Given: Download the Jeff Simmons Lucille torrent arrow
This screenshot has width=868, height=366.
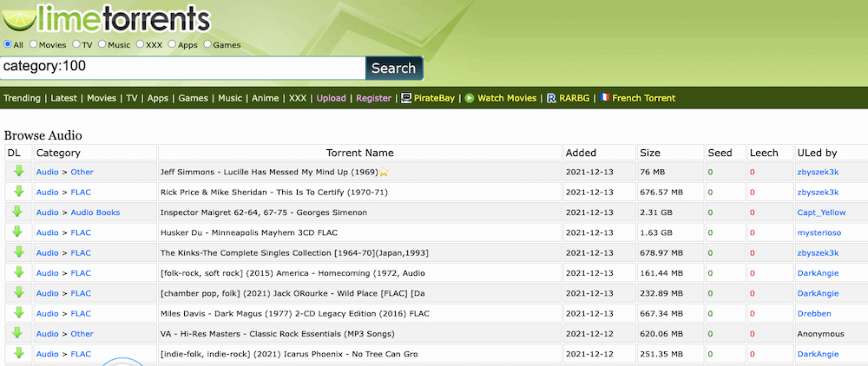Looking at the screenshot, I should 19,171.
